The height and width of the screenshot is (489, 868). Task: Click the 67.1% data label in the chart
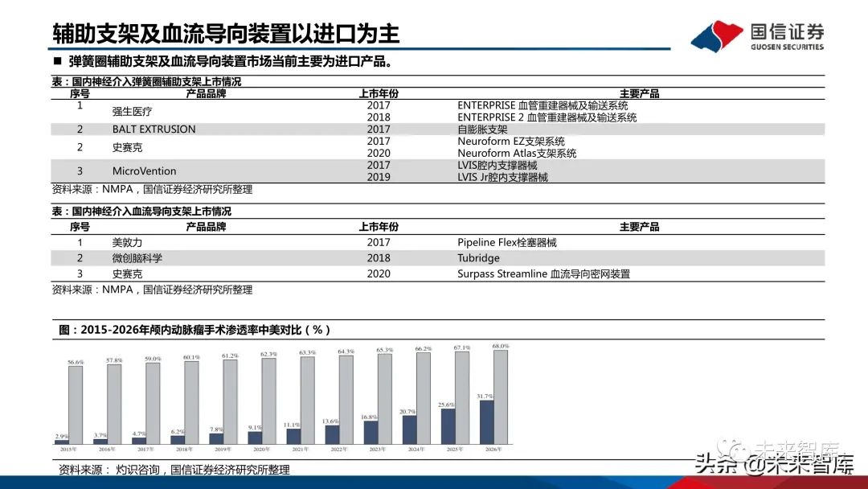coord(462,347)
